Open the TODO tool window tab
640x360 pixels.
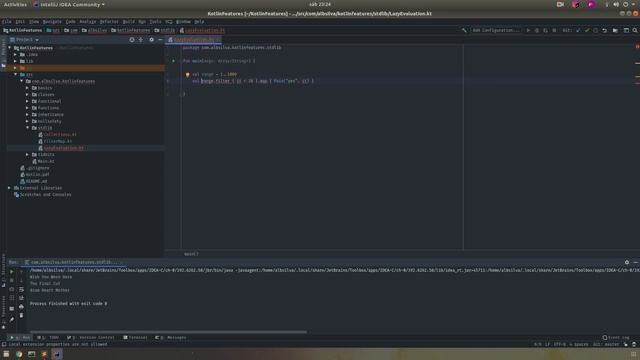click(48, 338)
